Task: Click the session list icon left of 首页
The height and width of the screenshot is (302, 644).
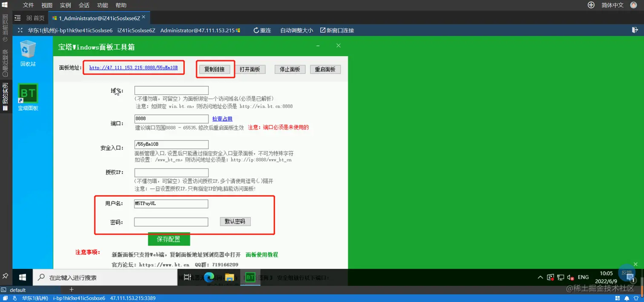Action: 17,18
